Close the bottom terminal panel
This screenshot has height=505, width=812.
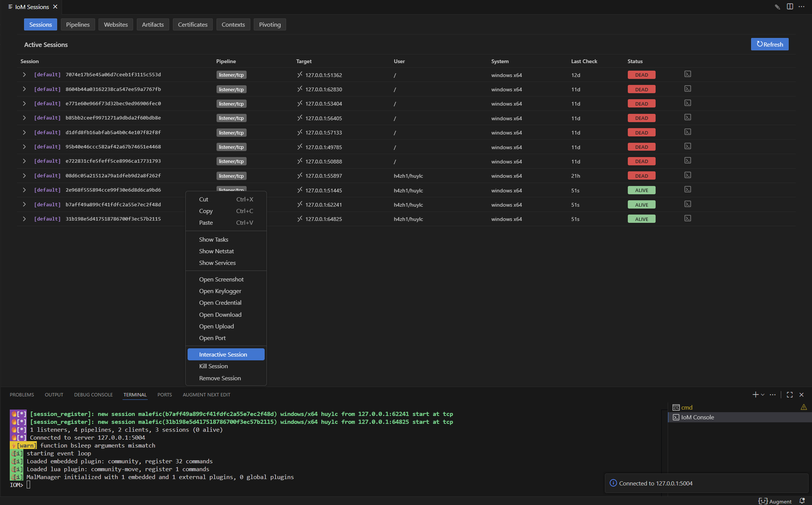[x=801, y=395]
